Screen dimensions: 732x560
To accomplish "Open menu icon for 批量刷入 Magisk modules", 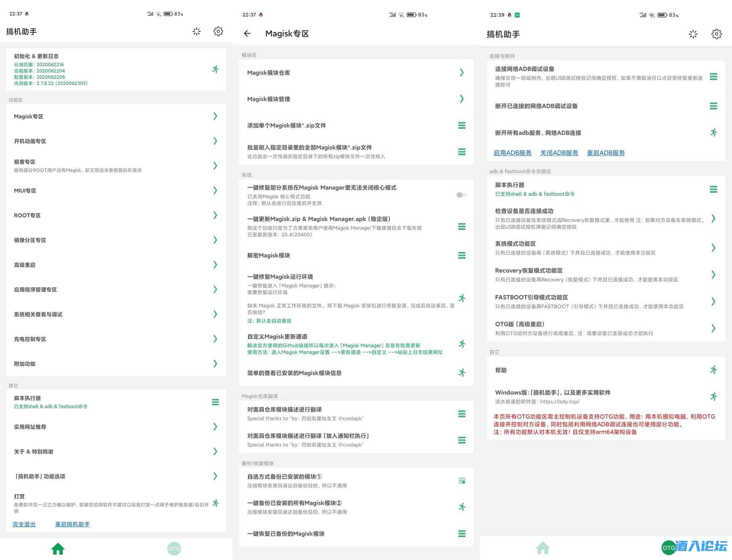I will pyautogui.click(x=462, y=152).
